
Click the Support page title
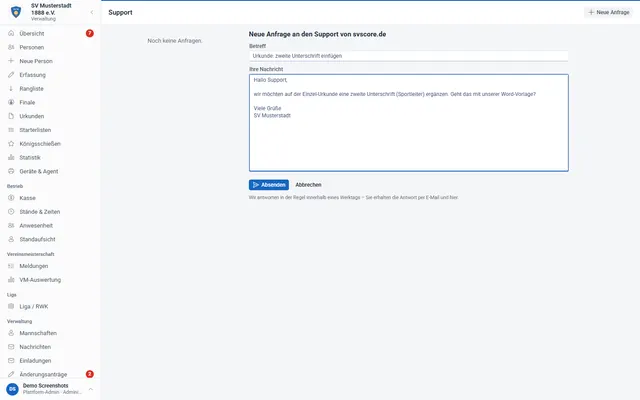tap(120, 12)
